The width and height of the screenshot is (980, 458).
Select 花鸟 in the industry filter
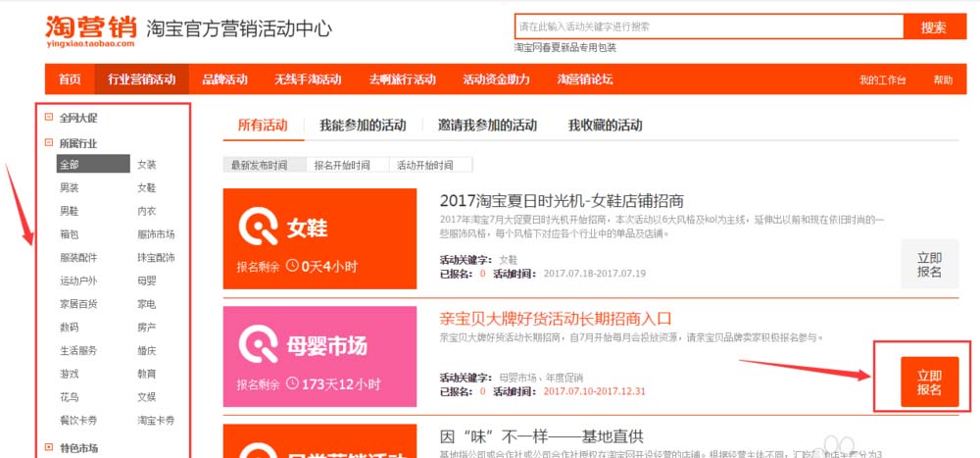coord(70,396)
